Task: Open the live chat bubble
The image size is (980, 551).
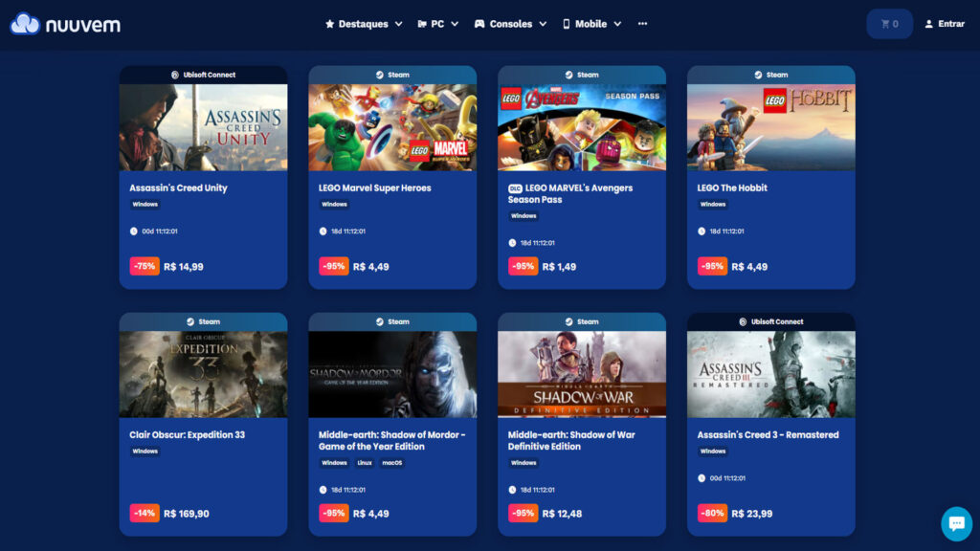Action: [x=956, y=523]
